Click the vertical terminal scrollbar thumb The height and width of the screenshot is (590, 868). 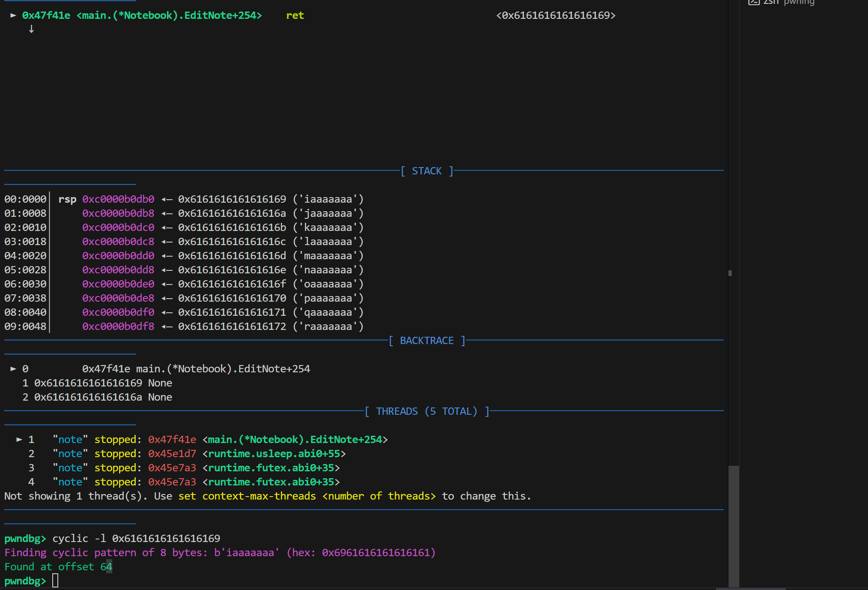click(x=734, y=526)
